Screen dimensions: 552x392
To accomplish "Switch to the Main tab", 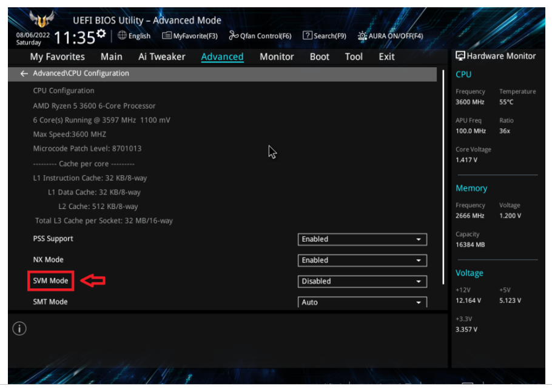I will pos(111,56).
